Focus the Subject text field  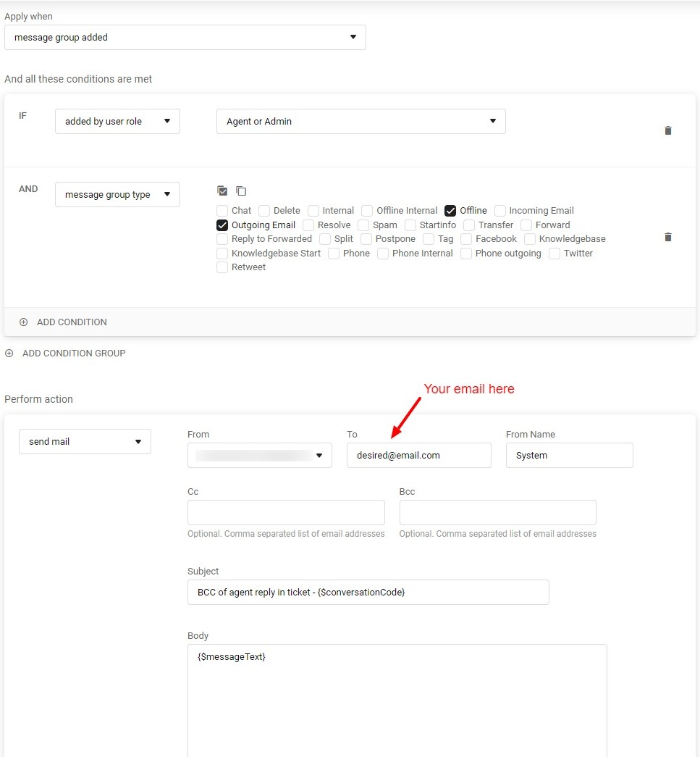click(x=368, y=592)
